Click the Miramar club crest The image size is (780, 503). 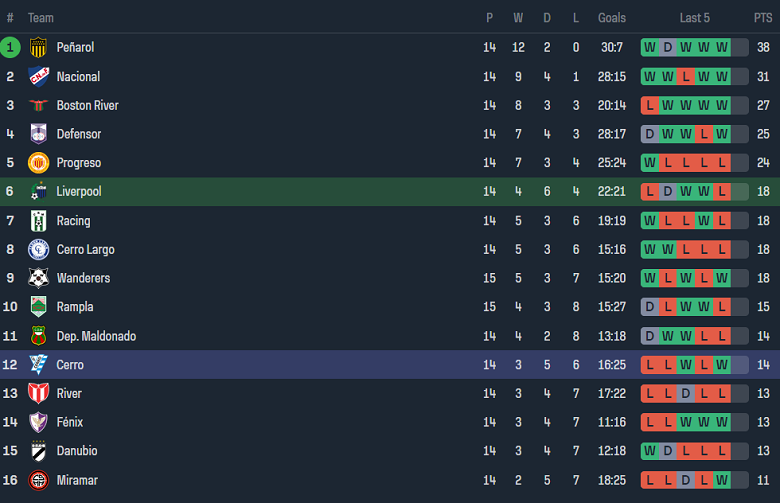click(x=39, y=481)
